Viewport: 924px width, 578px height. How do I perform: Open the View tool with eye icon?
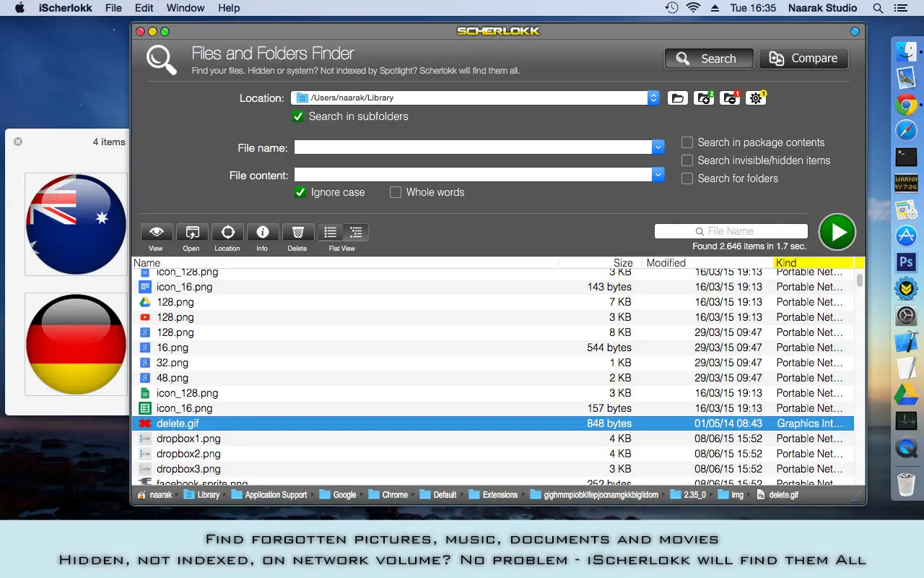click(x=156, y=232)
